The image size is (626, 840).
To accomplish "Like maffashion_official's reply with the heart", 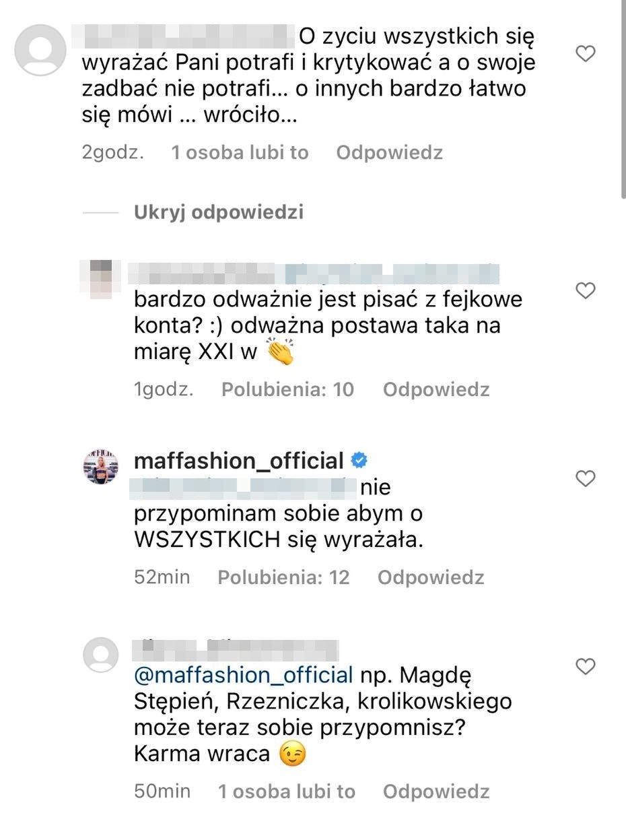I will pos(586,478).
